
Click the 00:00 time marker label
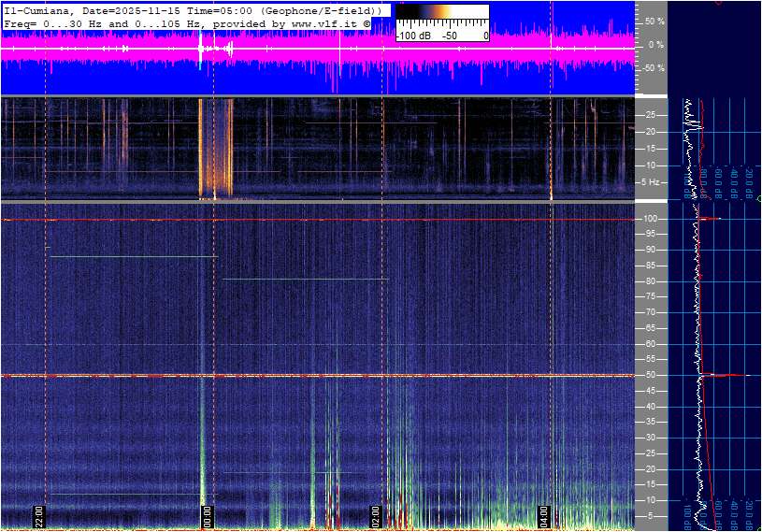pos(208,516)
